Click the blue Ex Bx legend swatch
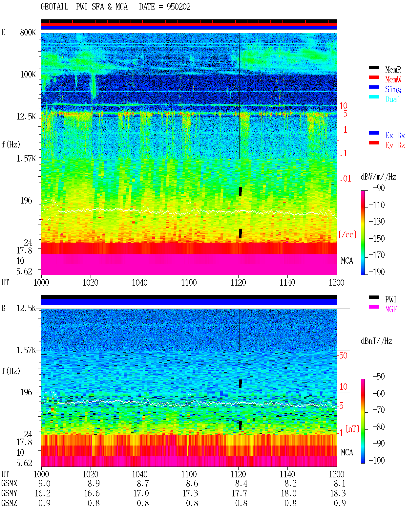420x523 pixels. tap(374, 133)
